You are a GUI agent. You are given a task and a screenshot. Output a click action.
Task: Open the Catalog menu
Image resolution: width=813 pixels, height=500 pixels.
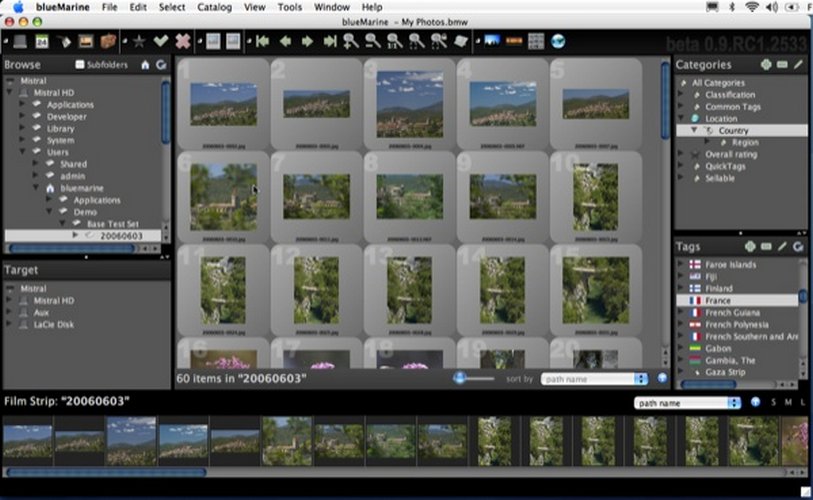214,7
